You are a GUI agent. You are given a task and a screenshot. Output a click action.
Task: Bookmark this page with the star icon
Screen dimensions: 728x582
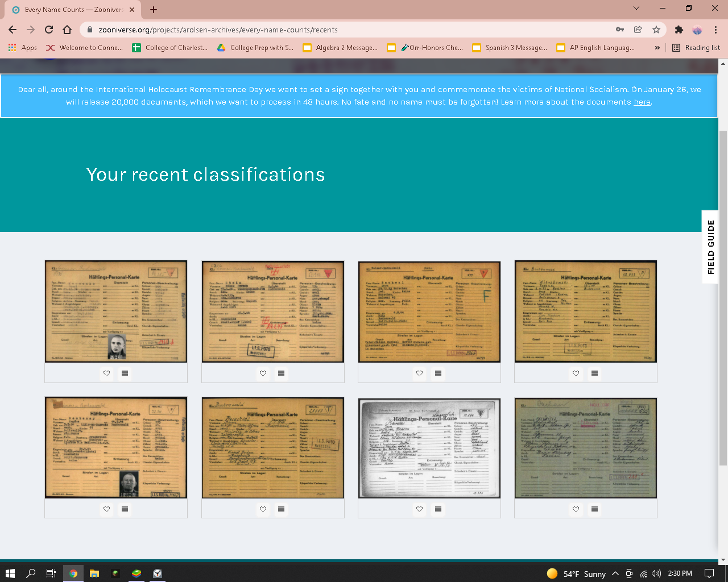[656, 30]
